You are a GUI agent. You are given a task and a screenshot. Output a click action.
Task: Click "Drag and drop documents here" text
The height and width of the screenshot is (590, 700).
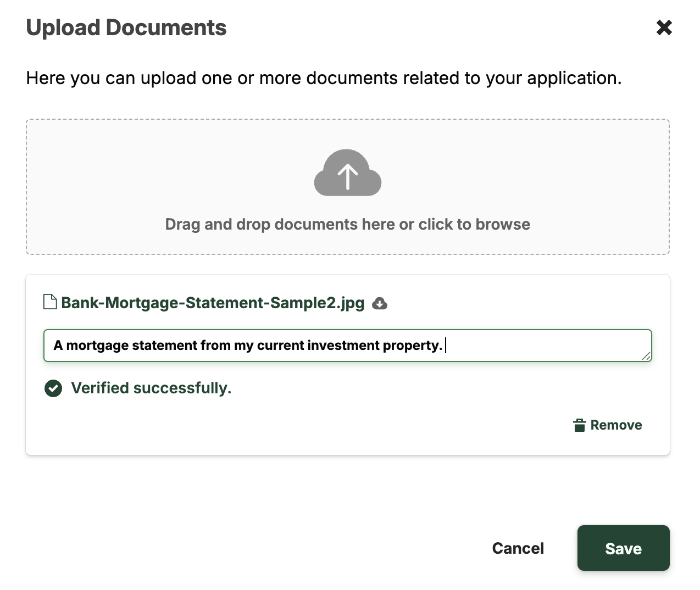click(347, 224)
